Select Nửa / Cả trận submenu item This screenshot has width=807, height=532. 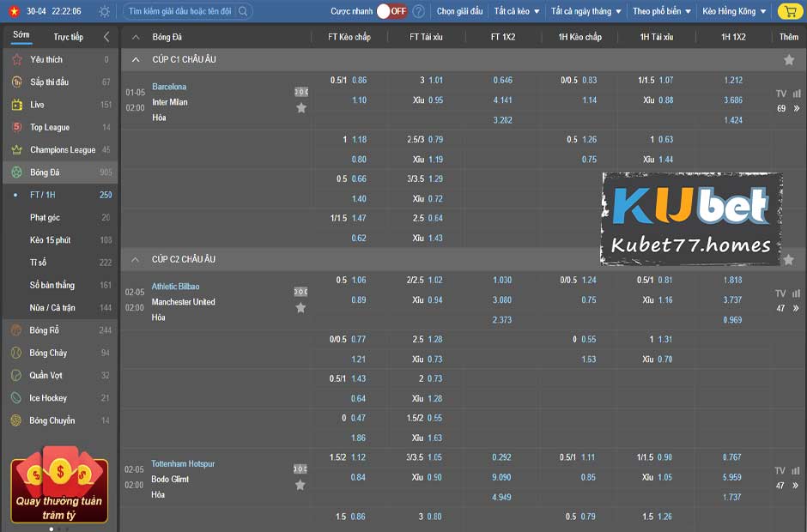(60, 308)
